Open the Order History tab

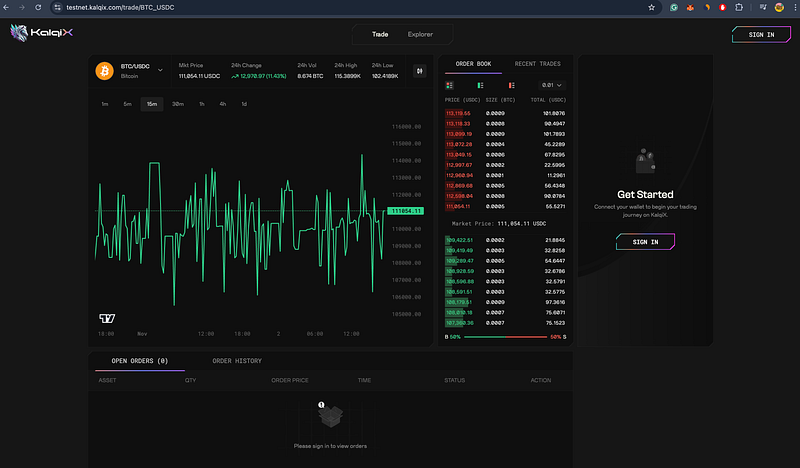click(237, 360)
